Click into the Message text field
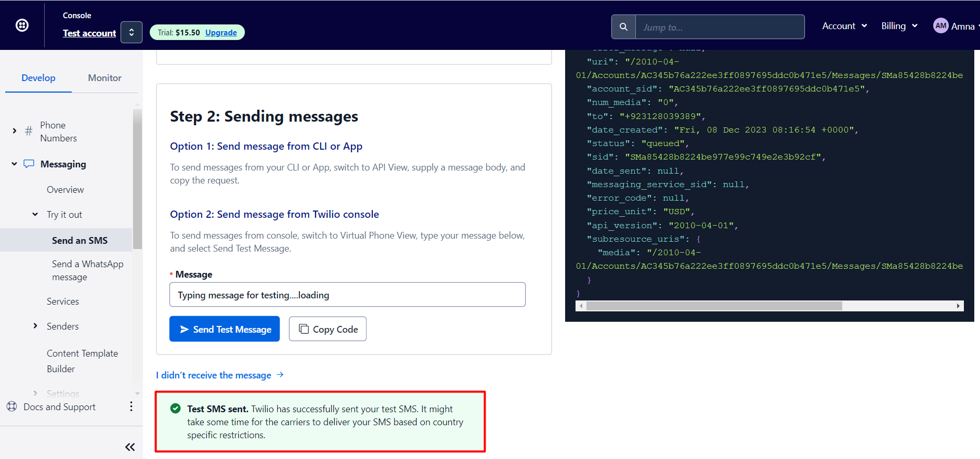Screen dimensions: 980x459 click(347, 295)
